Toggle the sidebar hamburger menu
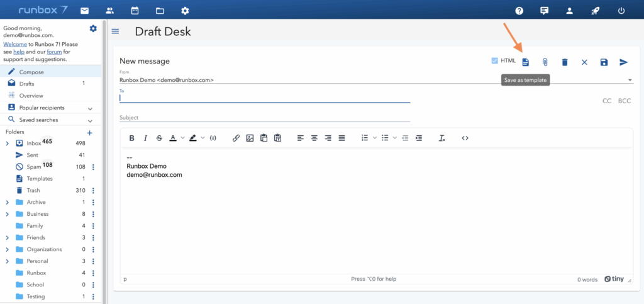The height and width of the screenshot is (304, 644). point(115,31)
